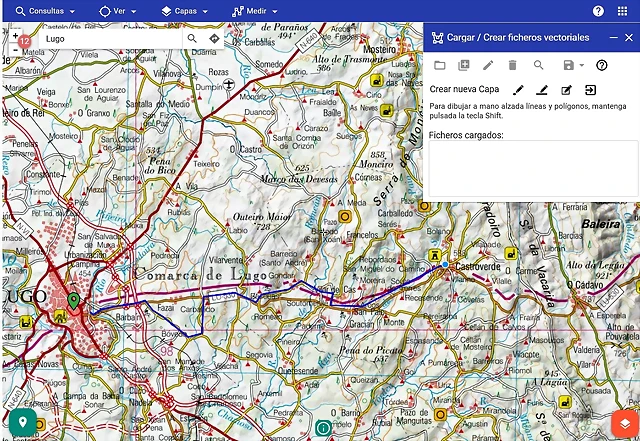Click the Baleira map label
The height and width of the screenshot is (441, 640).
pyautogui.click(x=601, y=224)
